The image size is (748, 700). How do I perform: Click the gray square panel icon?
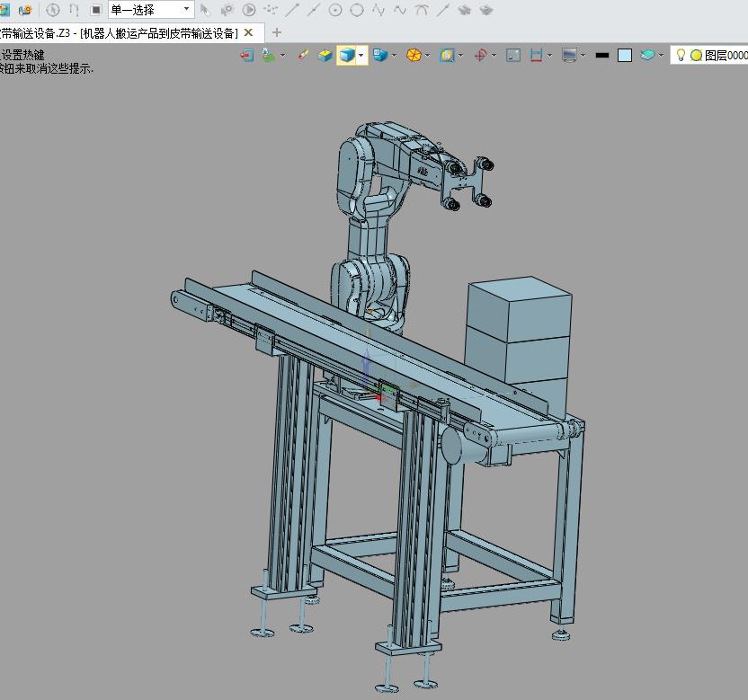(513, 56)
